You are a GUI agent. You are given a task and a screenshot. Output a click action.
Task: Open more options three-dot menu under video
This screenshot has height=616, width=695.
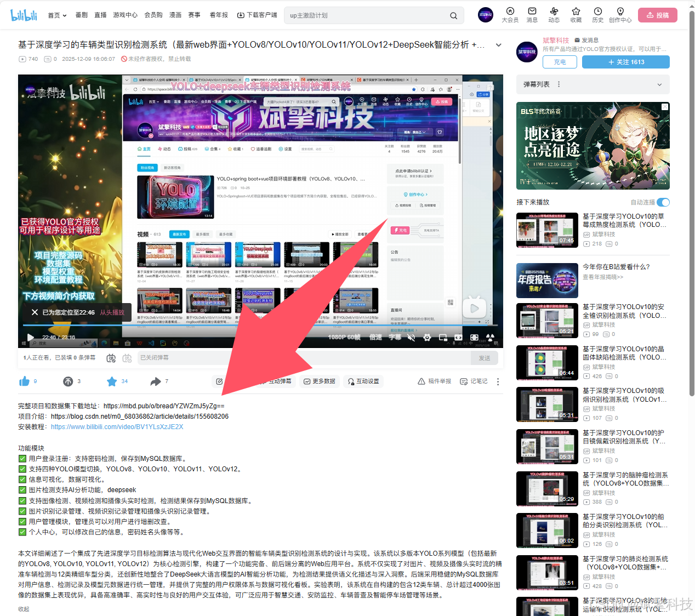coord(498,381)
